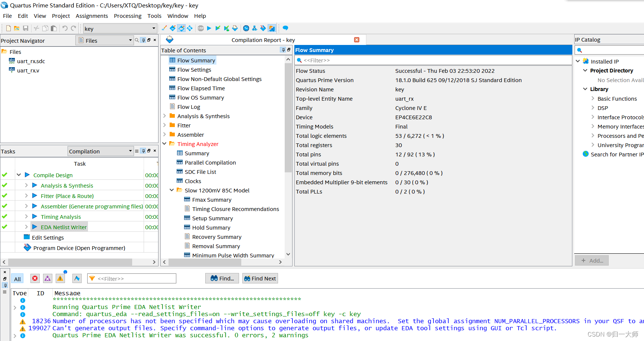This screenshot has width=644, height=341.
Task: Click the Save disk icon
Action: click(26, 28)
